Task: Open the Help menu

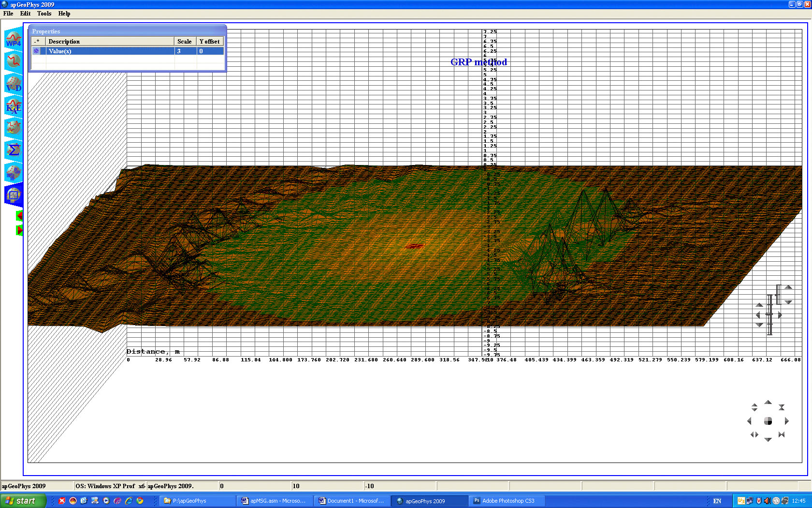Action: pos(64,14)
